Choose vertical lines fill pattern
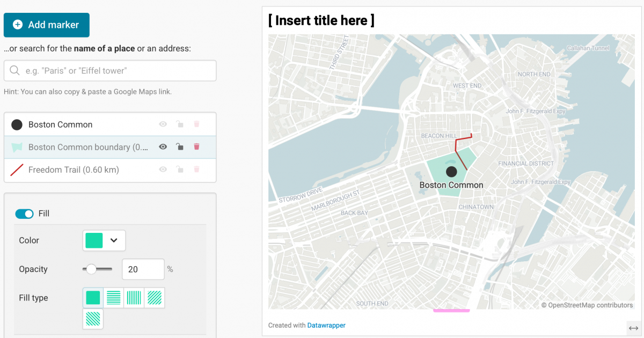Viewport: 644px width, 338px height. [134, 298]
